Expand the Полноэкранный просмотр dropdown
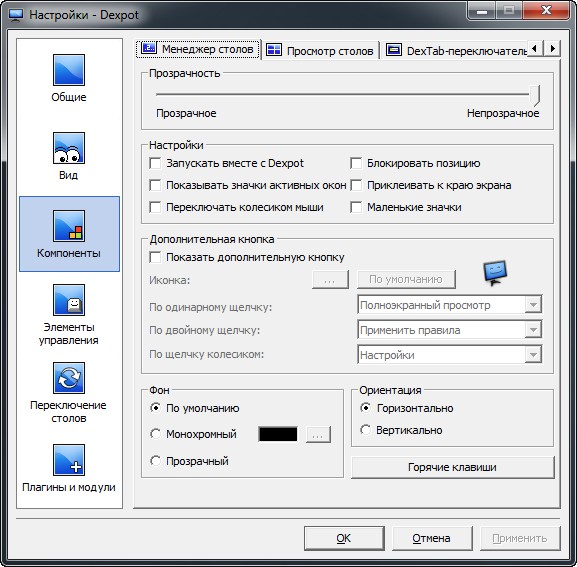 [x=449, y=305]
